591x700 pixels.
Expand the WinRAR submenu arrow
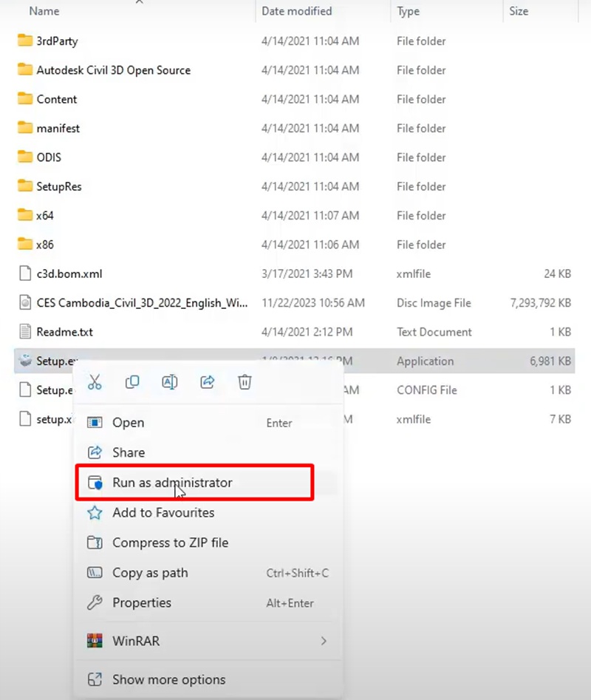point(324,641)
